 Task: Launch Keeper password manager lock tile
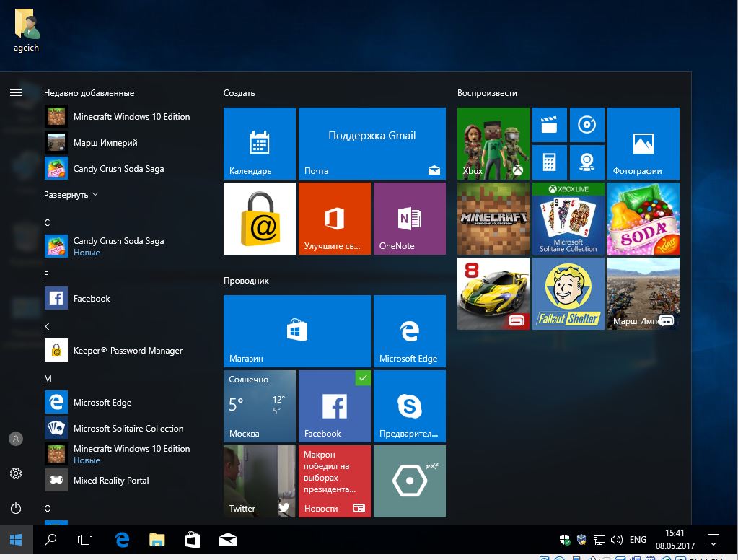tap(259, 219)
